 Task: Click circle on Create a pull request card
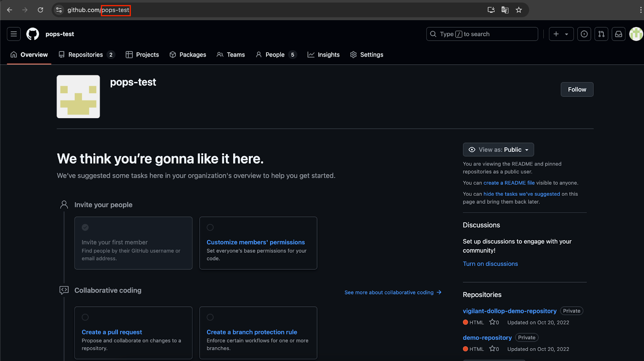pyautogui.click(x=85, y=317)
